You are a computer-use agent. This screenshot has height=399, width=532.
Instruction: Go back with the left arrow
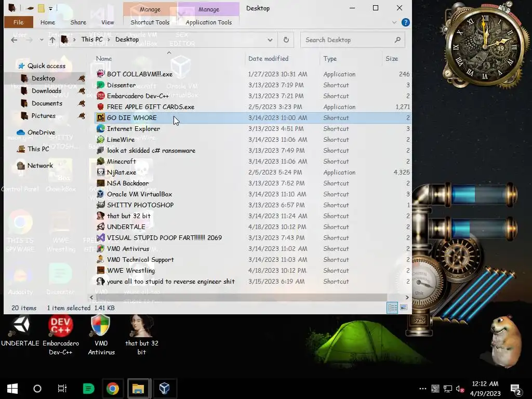(x=14, y=40)
